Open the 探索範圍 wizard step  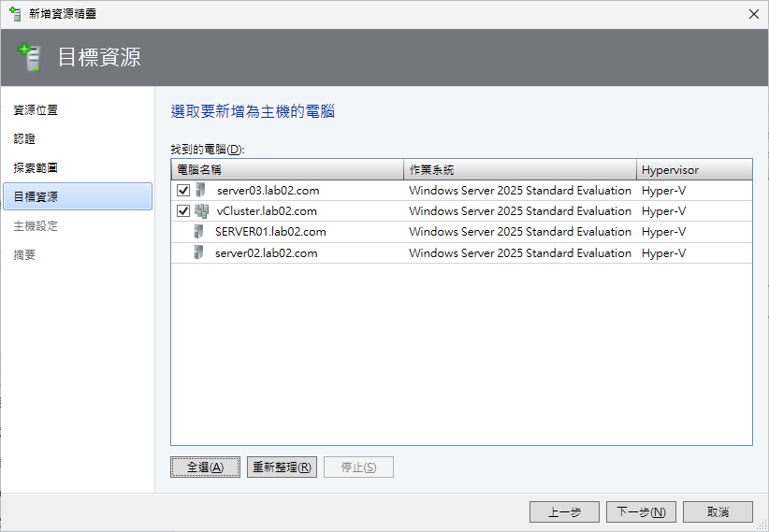(x=36, y=168)
